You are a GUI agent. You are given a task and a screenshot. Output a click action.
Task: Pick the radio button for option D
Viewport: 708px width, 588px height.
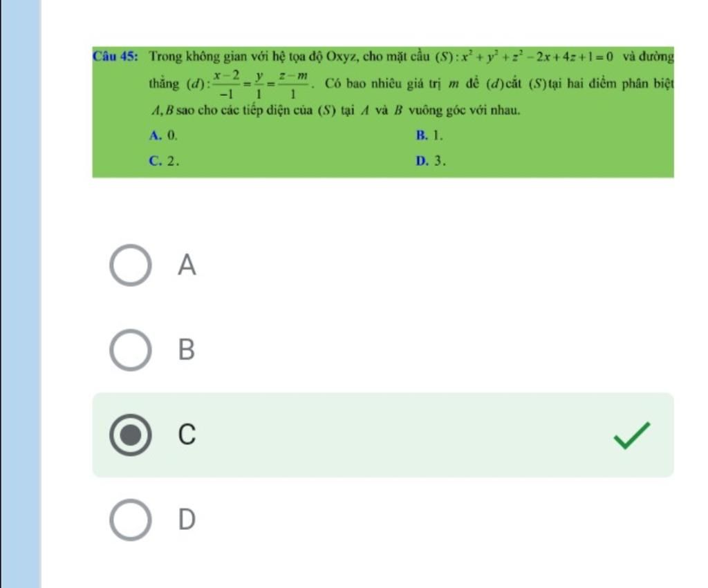point(129,520)
